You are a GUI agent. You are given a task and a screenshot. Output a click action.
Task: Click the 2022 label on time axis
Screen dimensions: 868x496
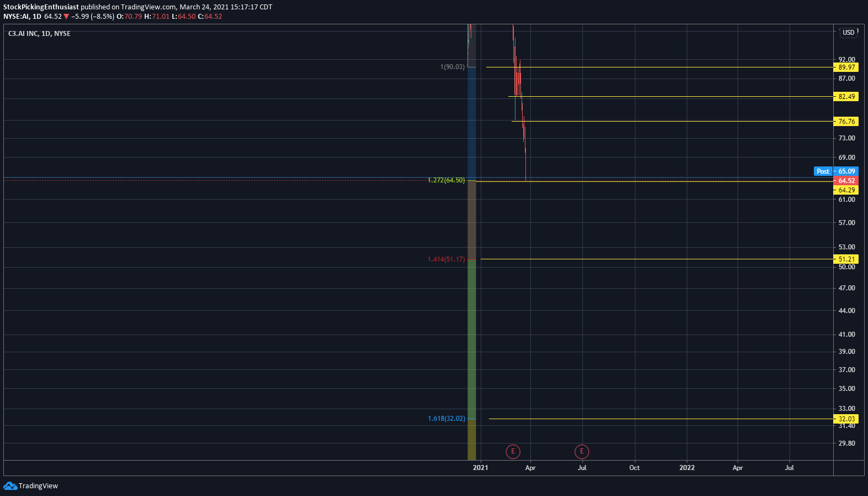point(687,468)
